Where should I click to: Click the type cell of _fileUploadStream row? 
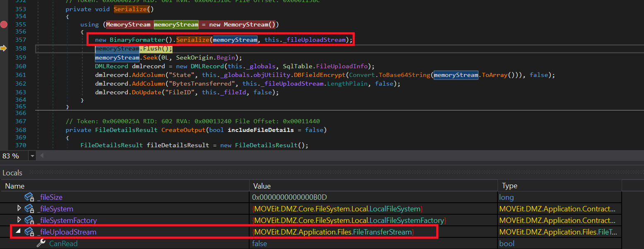coord(560,232)
